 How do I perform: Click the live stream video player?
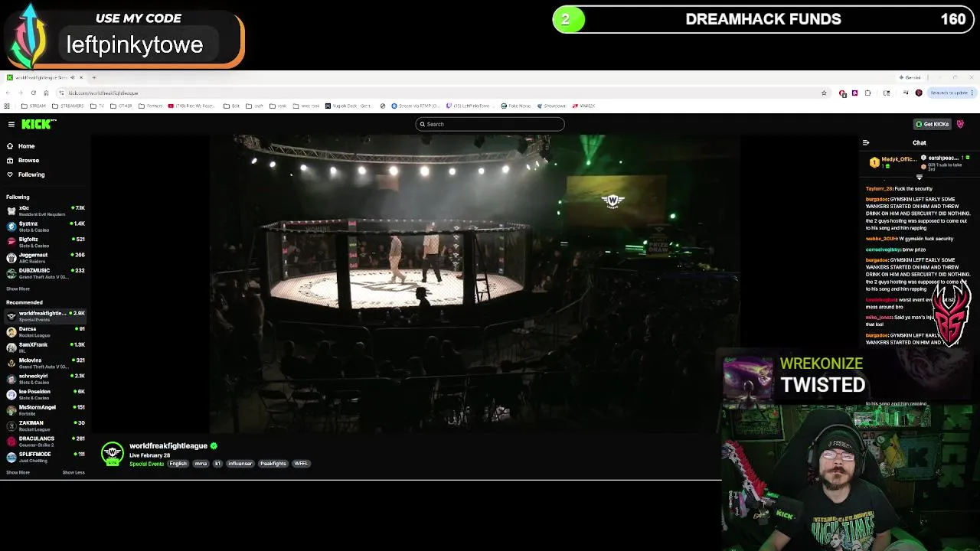[475, 285]
